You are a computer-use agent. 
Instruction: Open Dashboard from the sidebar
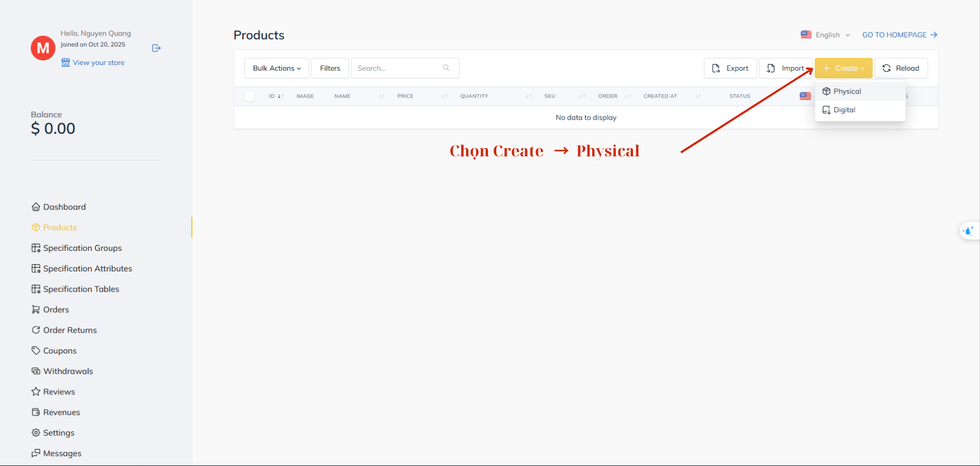click(64, 207)
